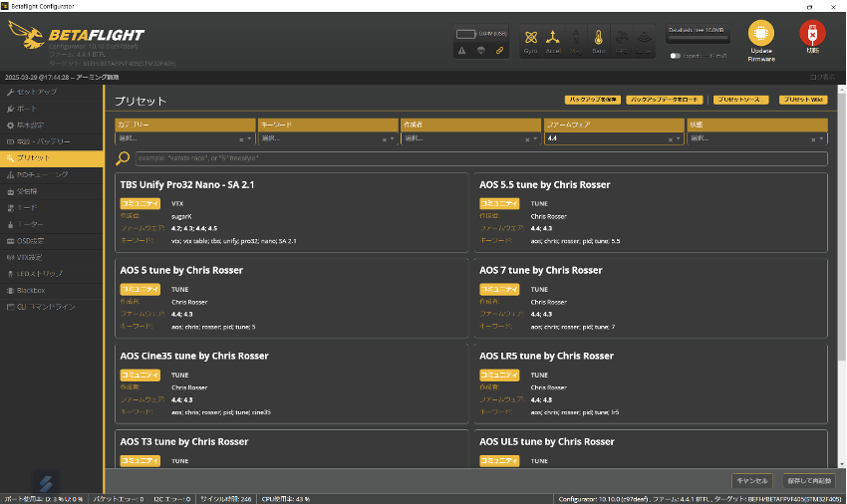
Task: Open the キーワード keyword dropdown
Action: [328, 138]
